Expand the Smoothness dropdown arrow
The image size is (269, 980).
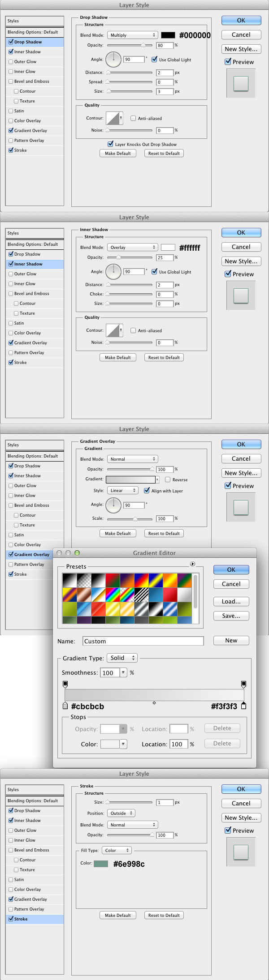pos(123,672)
